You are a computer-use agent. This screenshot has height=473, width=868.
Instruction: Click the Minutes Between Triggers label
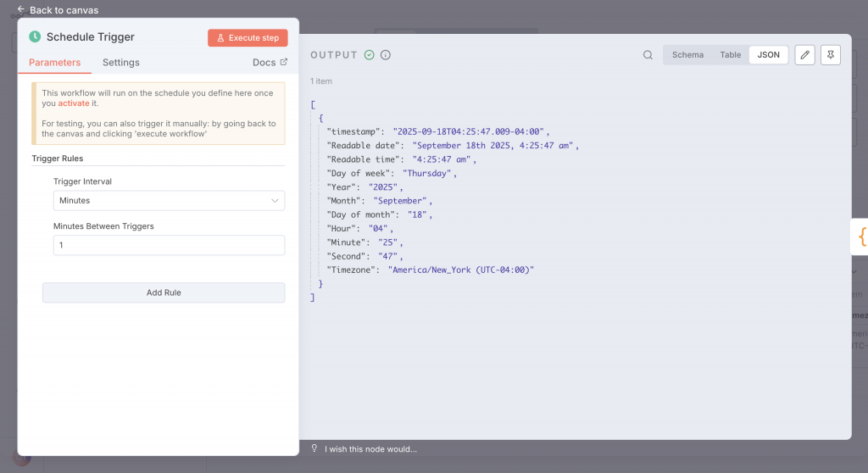103,226
